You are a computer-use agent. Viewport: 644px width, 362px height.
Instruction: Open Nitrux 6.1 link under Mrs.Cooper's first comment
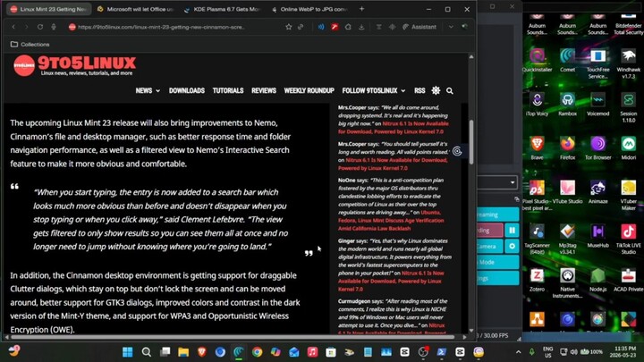coord(393,128)
